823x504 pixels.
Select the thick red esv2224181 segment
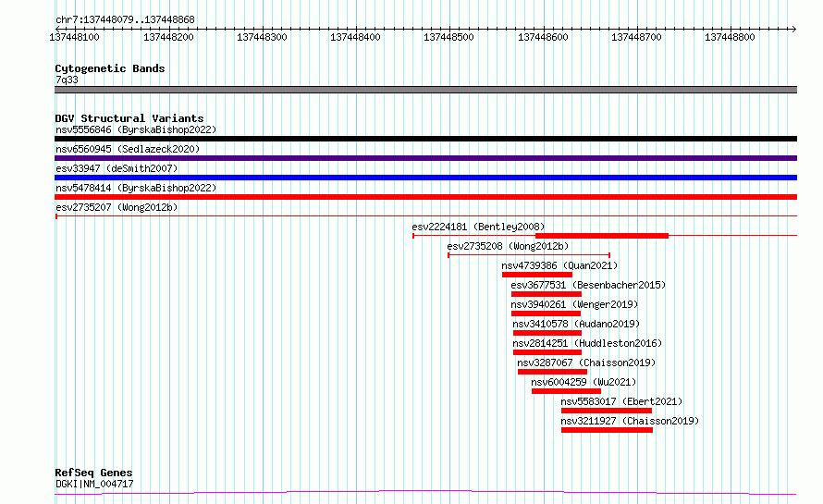point(602,236)
